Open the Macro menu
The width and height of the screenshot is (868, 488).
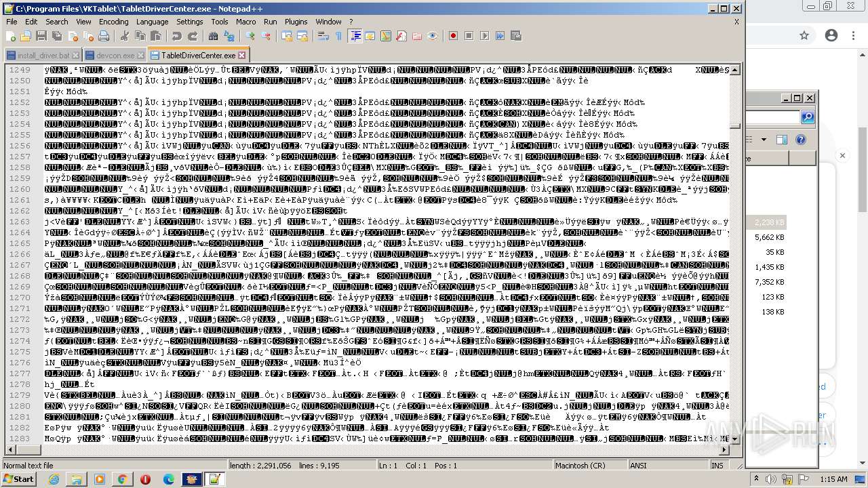[x=245, y=22]
